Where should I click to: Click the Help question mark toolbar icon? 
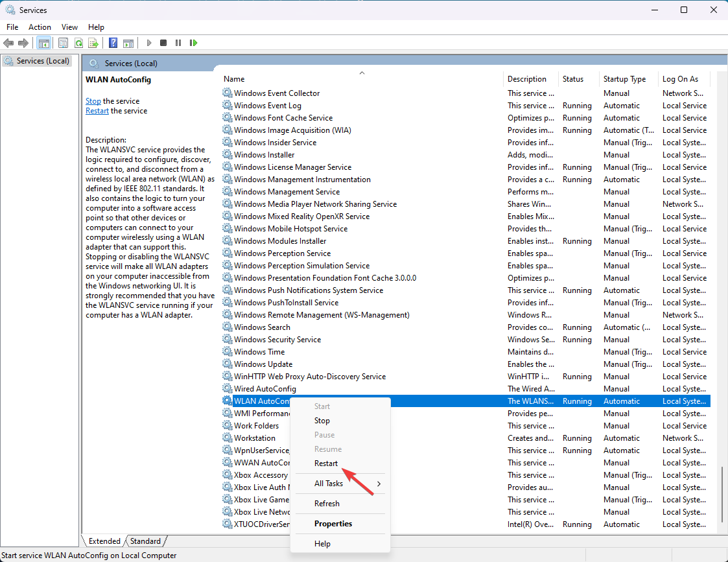[x=112, y=43]
